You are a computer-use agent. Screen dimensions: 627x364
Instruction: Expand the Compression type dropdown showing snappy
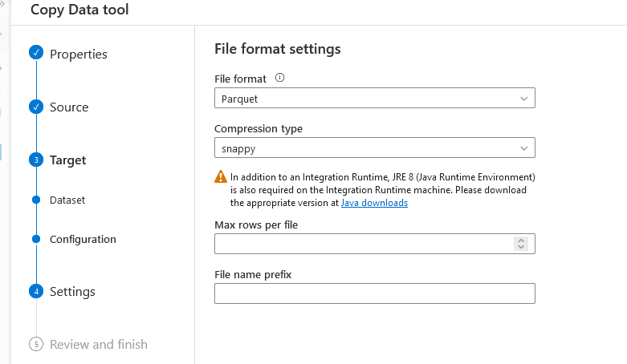[x=374, y=148]
